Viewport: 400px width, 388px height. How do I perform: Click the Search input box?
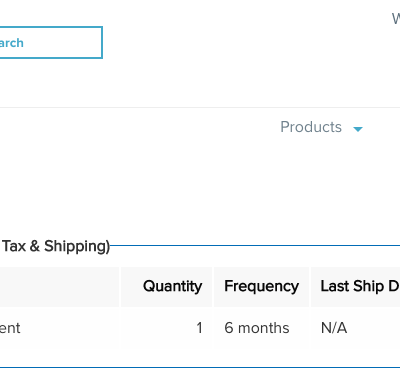[51, 43]
